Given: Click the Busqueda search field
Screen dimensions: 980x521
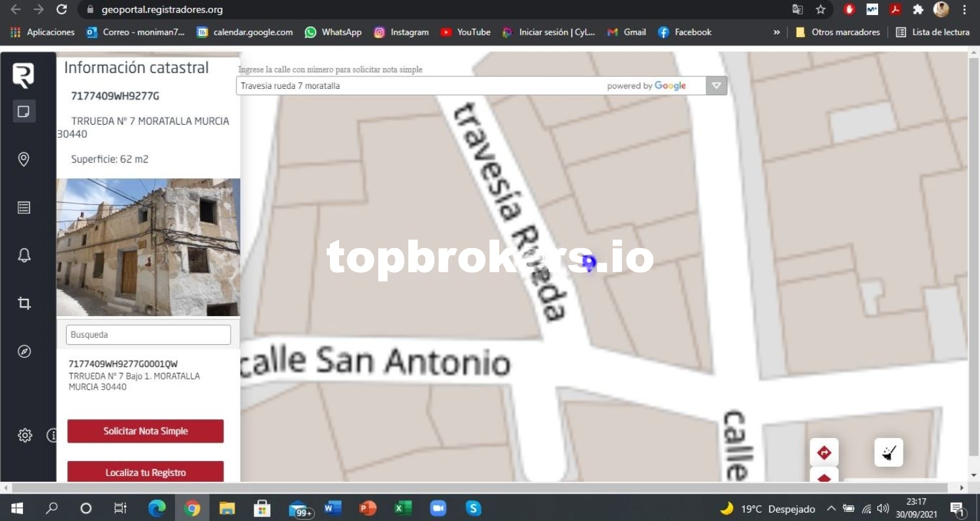Looking at the screenshot, I should pos(148,334).
